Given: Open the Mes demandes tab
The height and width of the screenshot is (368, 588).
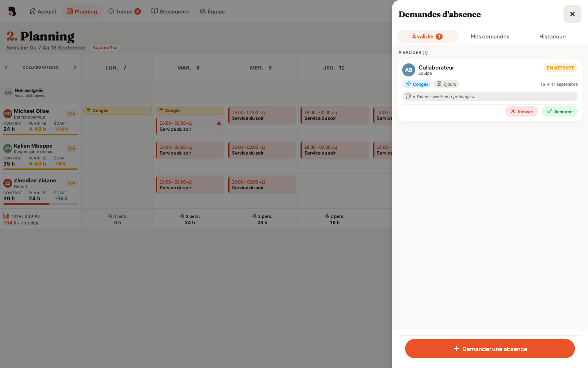Looking at the screenshot, I should coord(490,36).
